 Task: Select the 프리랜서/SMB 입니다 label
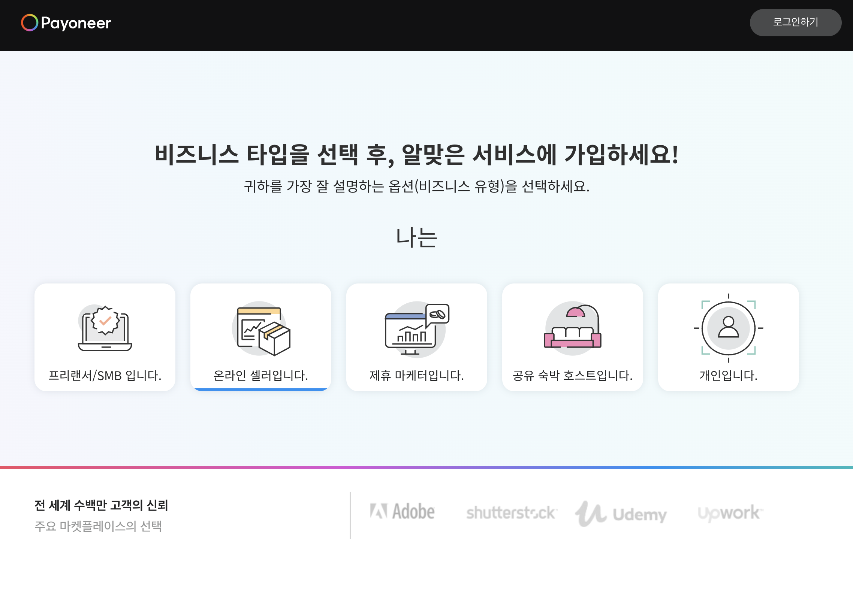click(x=105, y=375)
